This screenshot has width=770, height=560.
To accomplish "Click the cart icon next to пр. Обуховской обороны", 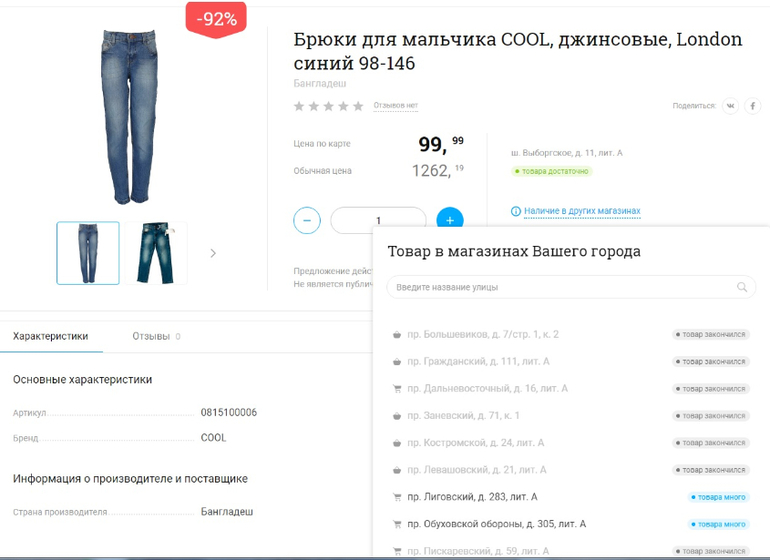I will tap(397, 524).
